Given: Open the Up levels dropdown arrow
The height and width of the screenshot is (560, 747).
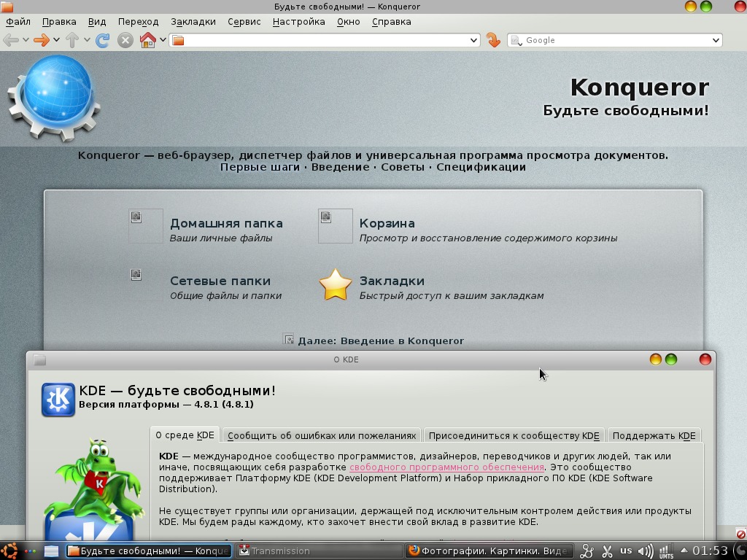Looking at the screenshot, I should [x=87, y=40].
